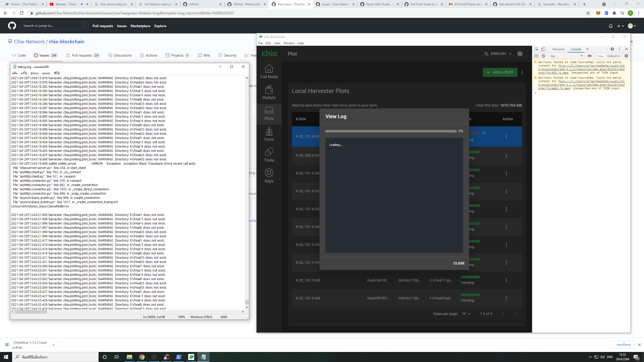Bookmark this page star icon in Chrome
Viewport: 644px width, 362px height.
click(x=588, y=13)
